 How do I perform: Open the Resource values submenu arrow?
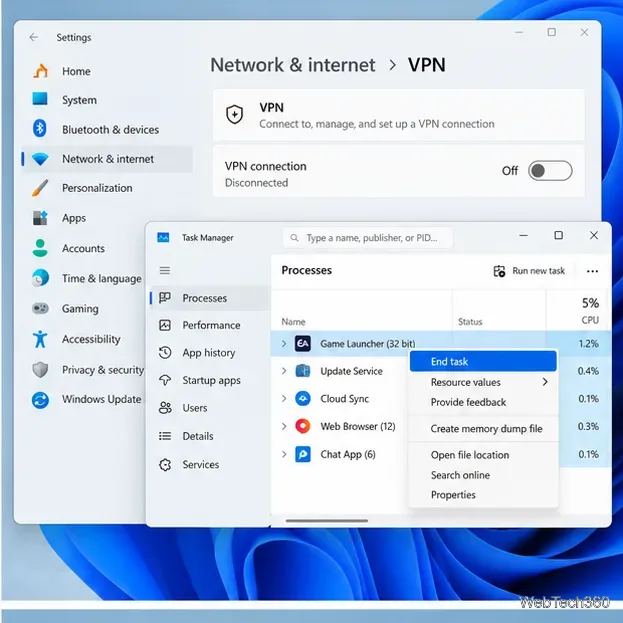(545, 382)
